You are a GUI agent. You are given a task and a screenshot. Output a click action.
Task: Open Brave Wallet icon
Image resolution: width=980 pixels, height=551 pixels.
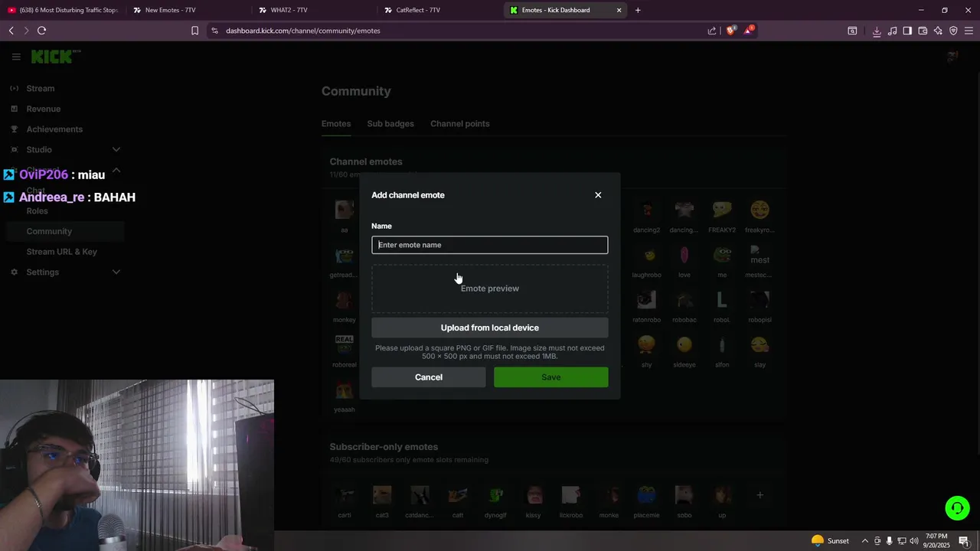pyautogui.click(x=923, y=31)
